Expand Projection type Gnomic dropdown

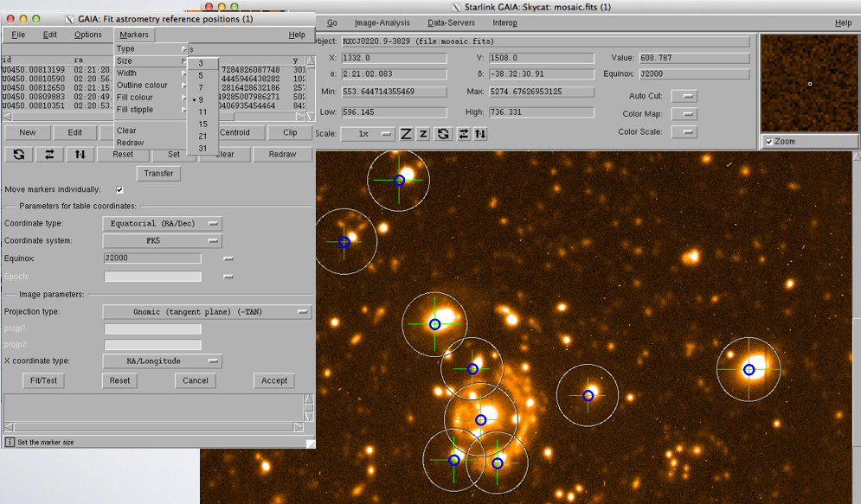click(x=207, y=312)
